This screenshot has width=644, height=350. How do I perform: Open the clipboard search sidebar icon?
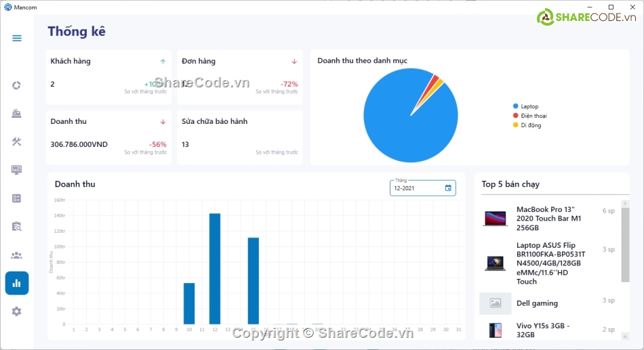17,227
